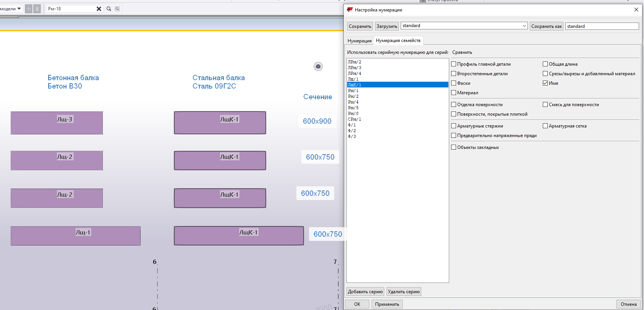Open the standard preset dropdown
The image size is (644, 310).
click(x=524, y=26)
